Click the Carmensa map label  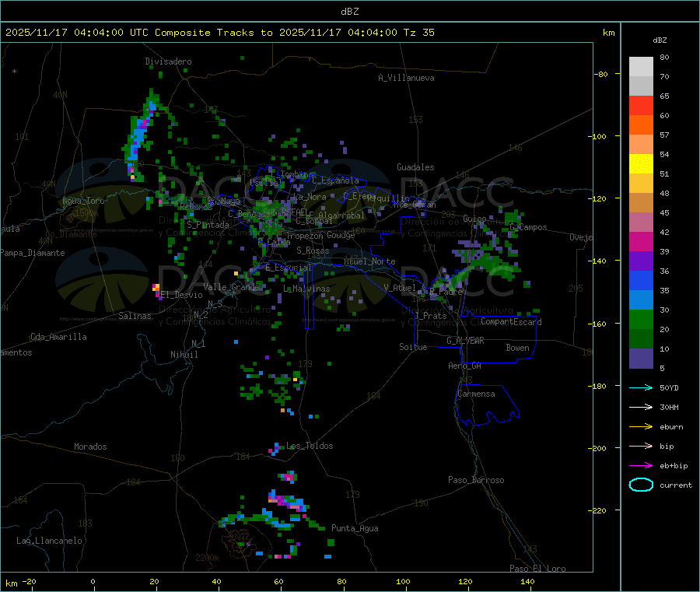point(476,394)
